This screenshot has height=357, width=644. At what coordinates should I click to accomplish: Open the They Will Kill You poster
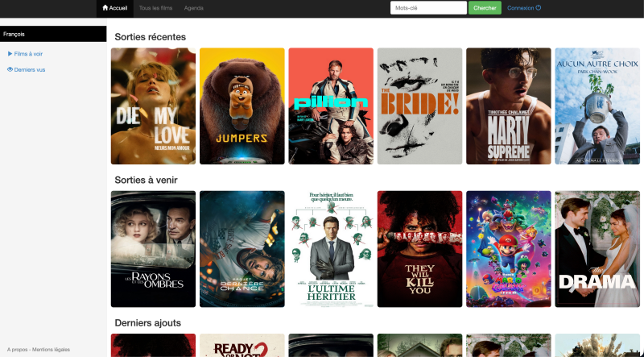click(419, 249)
